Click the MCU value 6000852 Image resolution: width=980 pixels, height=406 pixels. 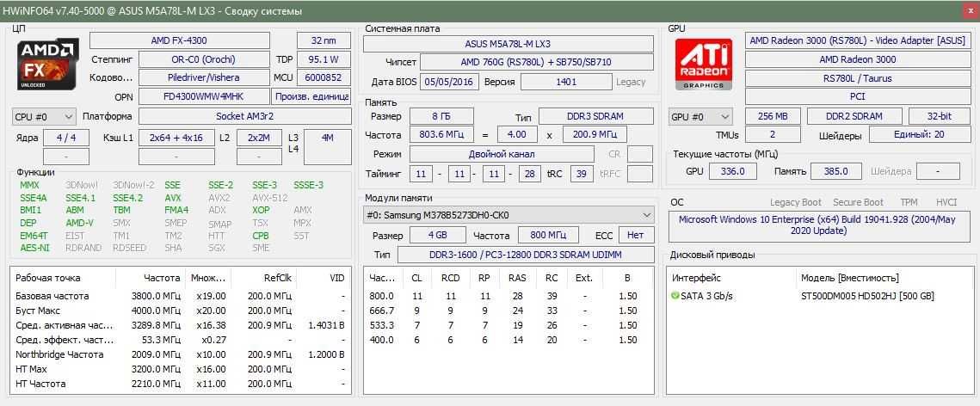pos(324,78)
